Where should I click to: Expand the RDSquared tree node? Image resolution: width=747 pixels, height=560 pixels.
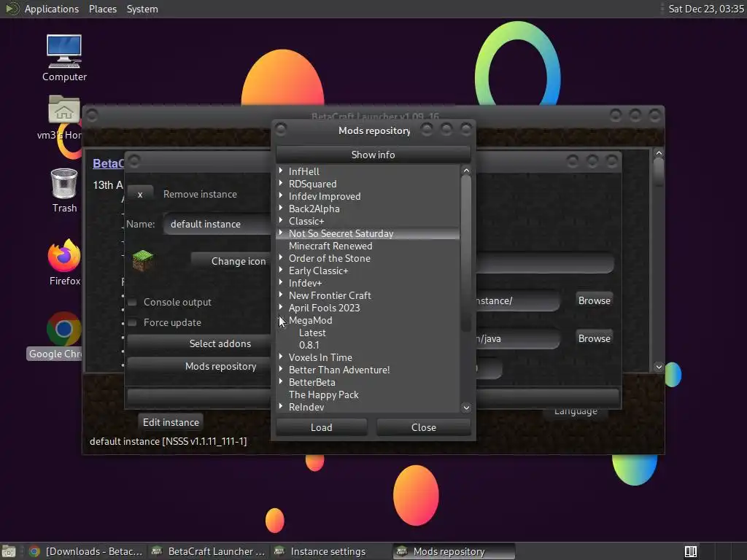pos(281,183)
